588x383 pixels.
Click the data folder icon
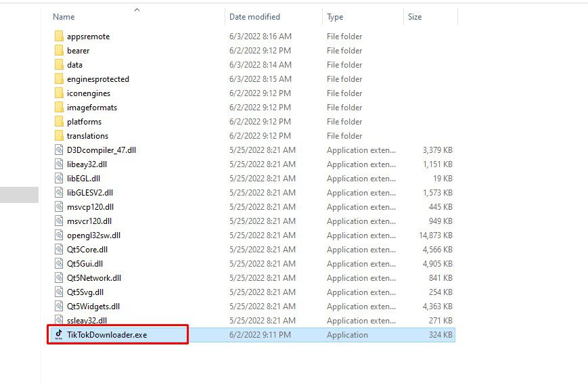[x=59, y=65]
